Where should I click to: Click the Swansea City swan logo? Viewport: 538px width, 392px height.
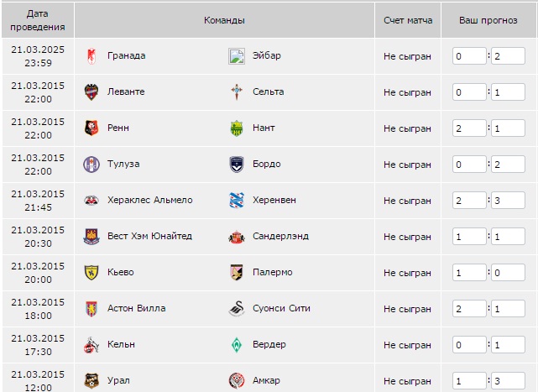[x=237, y=309]
